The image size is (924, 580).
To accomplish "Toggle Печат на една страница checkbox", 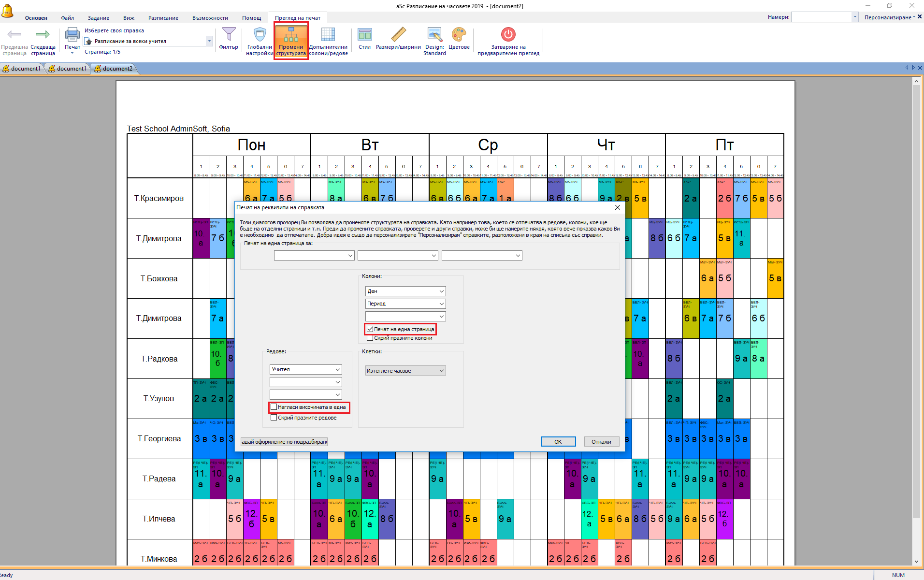I will [370, 329].
